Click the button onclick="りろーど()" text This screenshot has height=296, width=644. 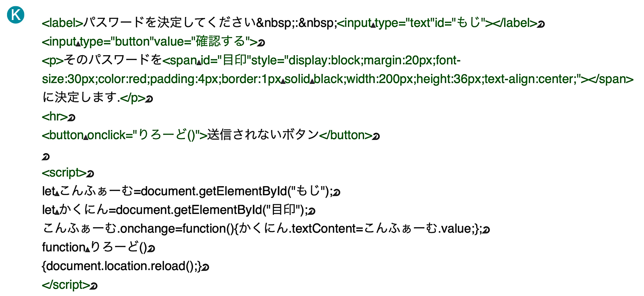click(x=124, y=135)
